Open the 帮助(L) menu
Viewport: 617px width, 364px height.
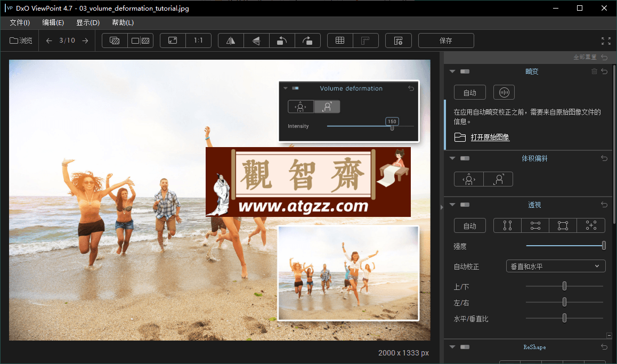123,23
